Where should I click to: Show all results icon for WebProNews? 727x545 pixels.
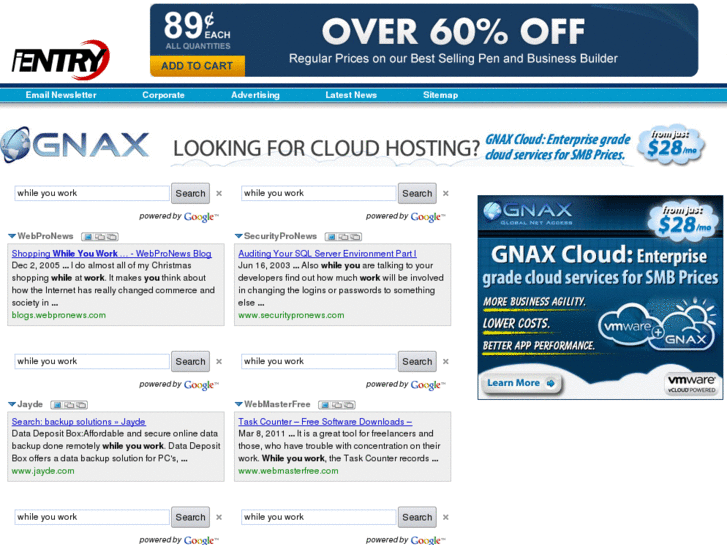click(112, 237)
